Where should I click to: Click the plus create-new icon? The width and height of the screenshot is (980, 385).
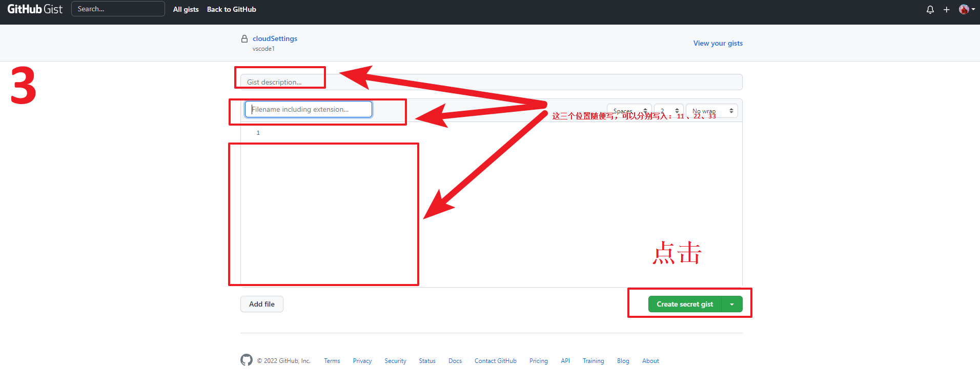(x=947, y=9)
